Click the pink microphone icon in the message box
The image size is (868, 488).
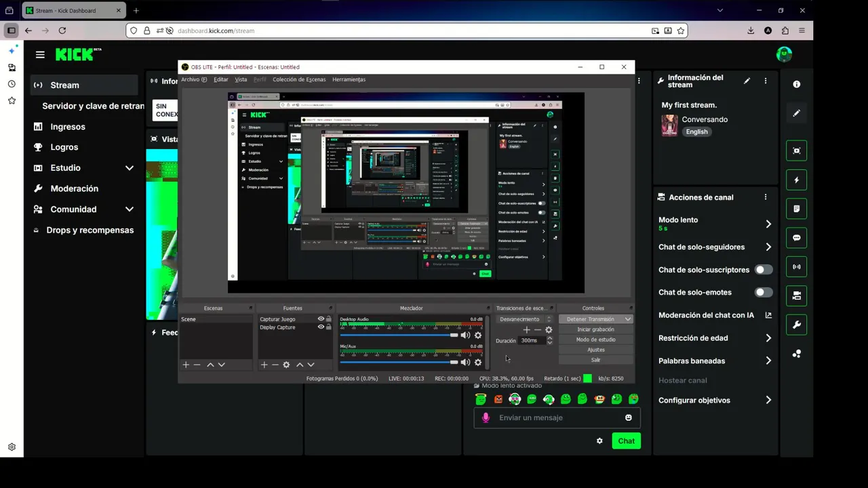486,418
